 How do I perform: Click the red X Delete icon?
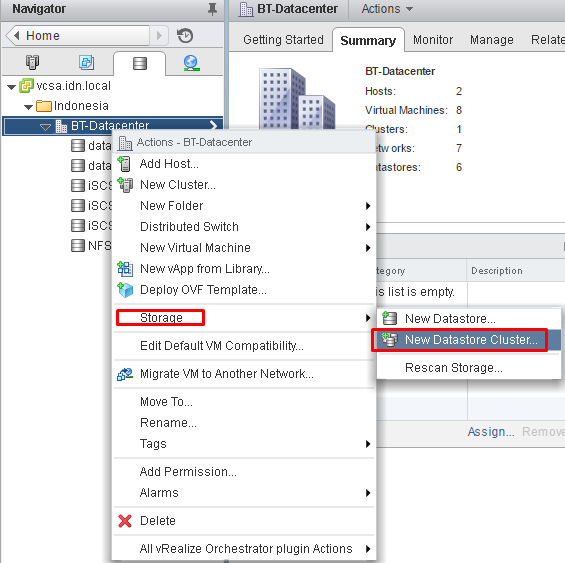click(125, 521)
